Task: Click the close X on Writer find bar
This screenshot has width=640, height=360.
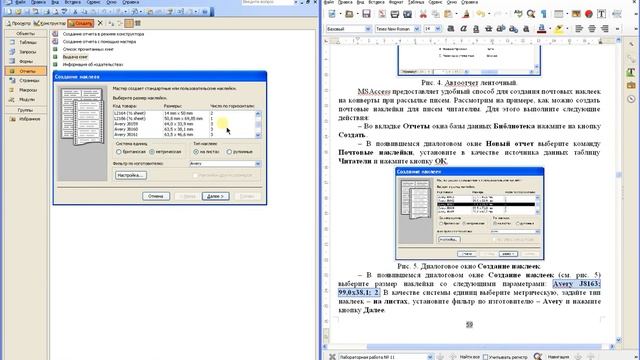Action: [x=332, y=357]
